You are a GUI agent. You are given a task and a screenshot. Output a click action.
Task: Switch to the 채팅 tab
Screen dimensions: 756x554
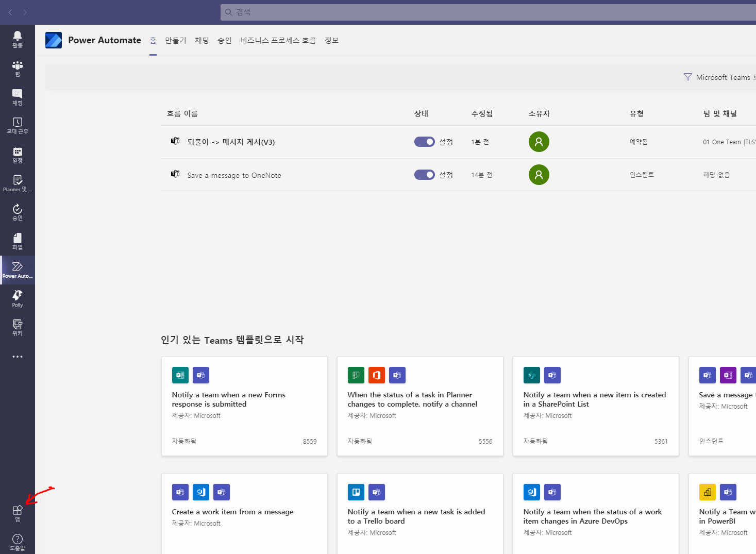click(x=202, y=40)
